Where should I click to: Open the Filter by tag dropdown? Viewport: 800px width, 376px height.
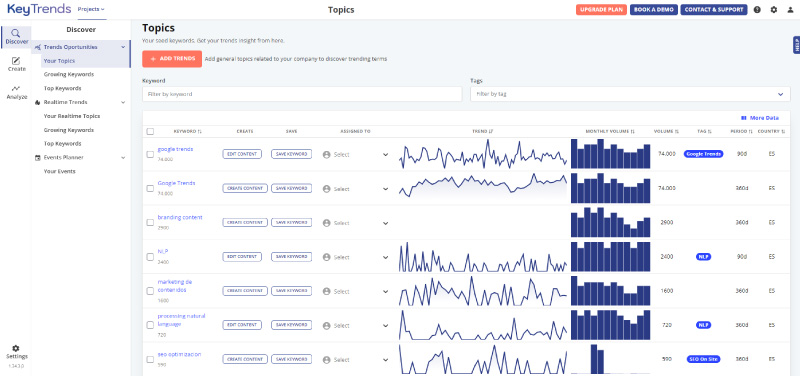click(x=630, y=94)
